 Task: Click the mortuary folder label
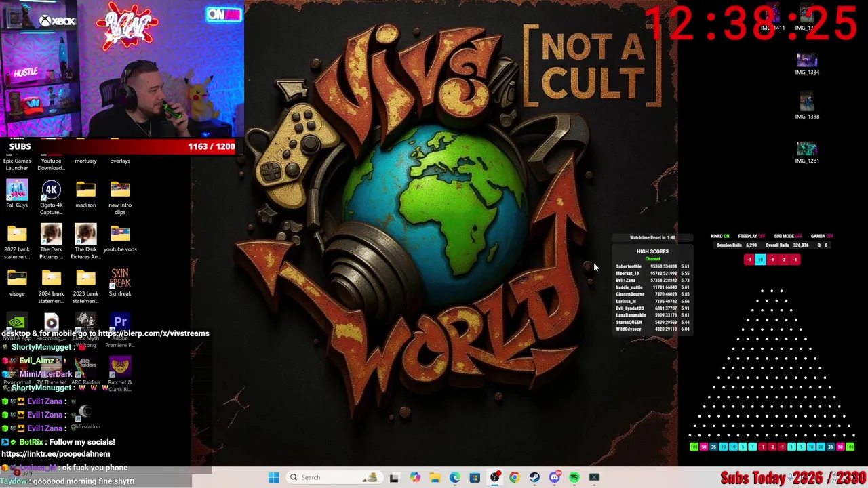point(85,161)
